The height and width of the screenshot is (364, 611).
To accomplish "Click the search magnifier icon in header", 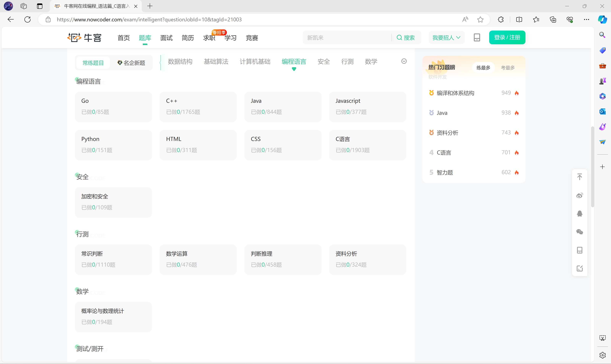I will pyautogui.click(x=399, y=38).
